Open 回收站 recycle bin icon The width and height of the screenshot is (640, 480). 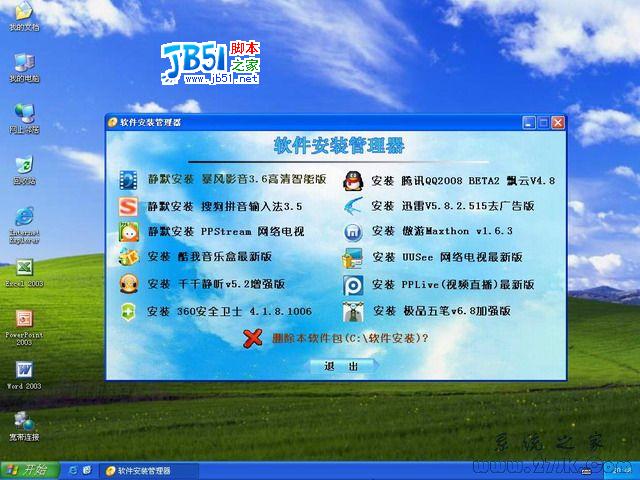click(24, 170)
